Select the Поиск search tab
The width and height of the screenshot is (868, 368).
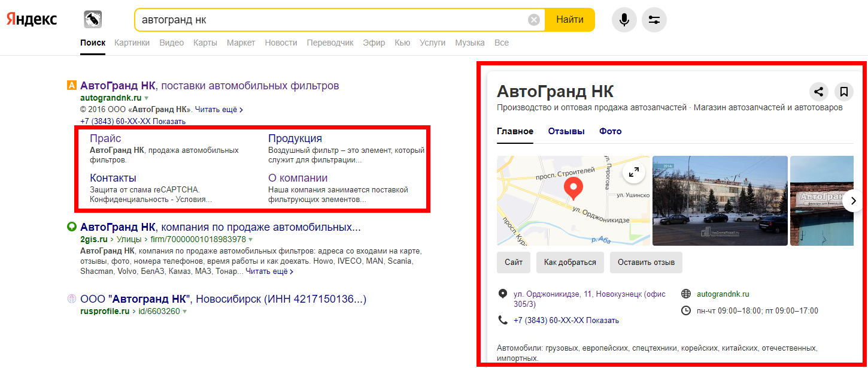coord(93,43)
